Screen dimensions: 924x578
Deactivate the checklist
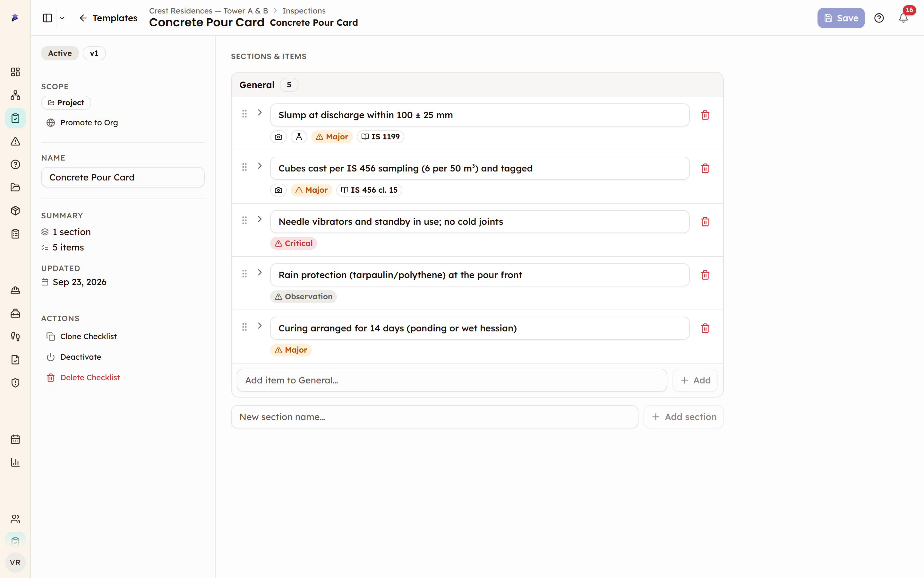click(74, 357)
